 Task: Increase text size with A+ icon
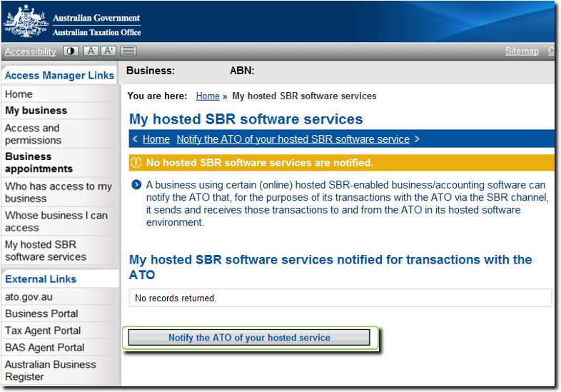click(x=108, y=51)
